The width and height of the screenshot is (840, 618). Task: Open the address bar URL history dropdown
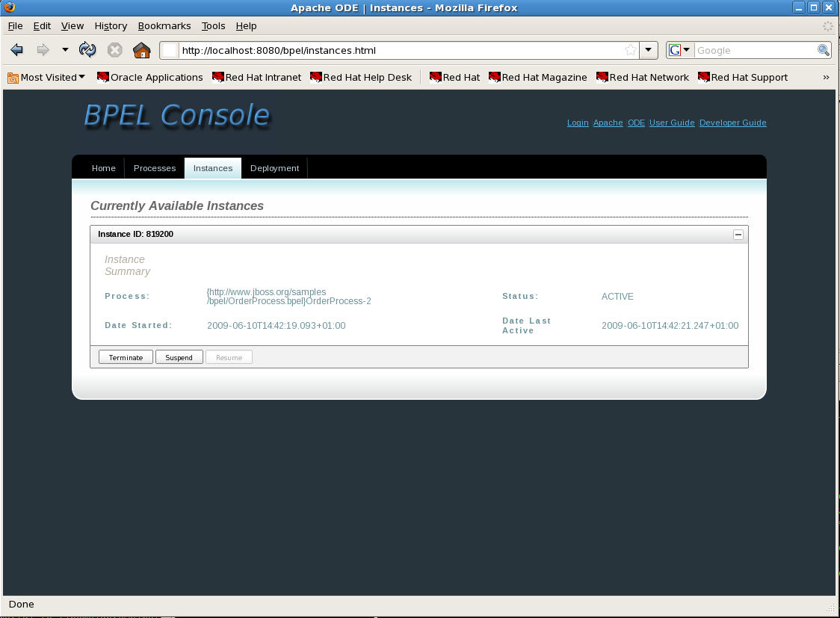648,50
